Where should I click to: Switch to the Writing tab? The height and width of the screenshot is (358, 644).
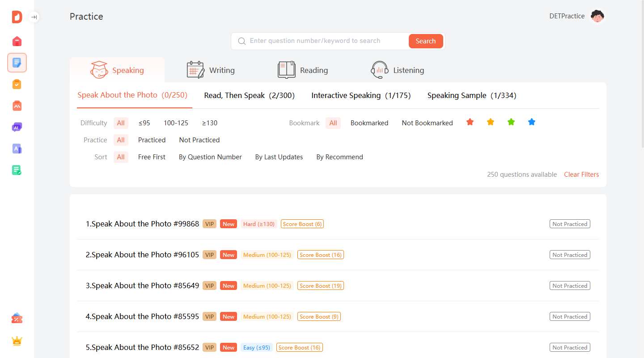[211, 70]
